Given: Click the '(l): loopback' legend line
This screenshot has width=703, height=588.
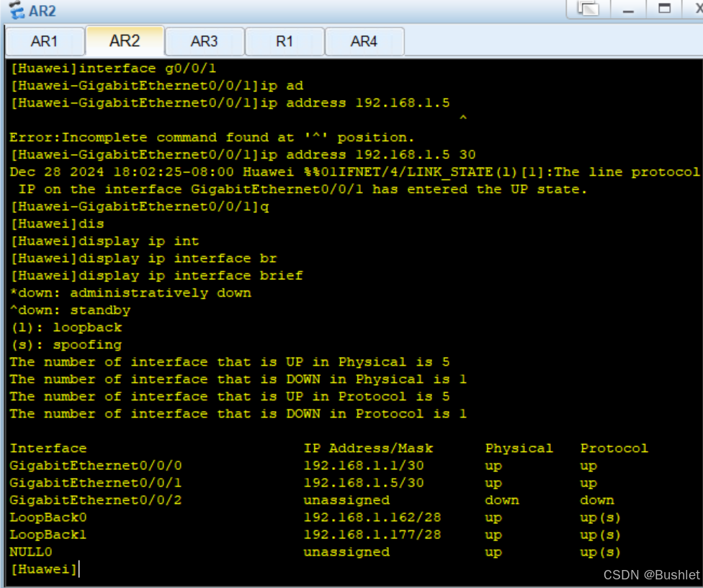Looking at the screenshot, I should tap(66, 327).
